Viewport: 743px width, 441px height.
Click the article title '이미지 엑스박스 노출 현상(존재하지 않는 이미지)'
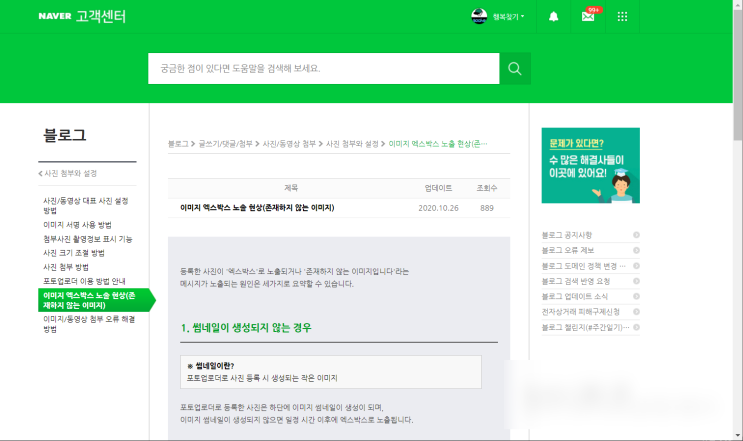[257, 207]
